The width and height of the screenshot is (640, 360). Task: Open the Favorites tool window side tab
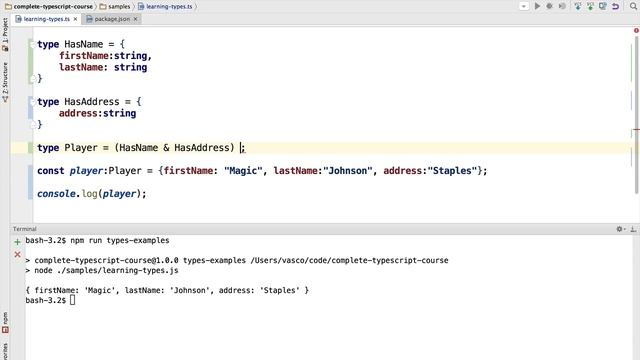pyautogui.click(x=5, y=352)
